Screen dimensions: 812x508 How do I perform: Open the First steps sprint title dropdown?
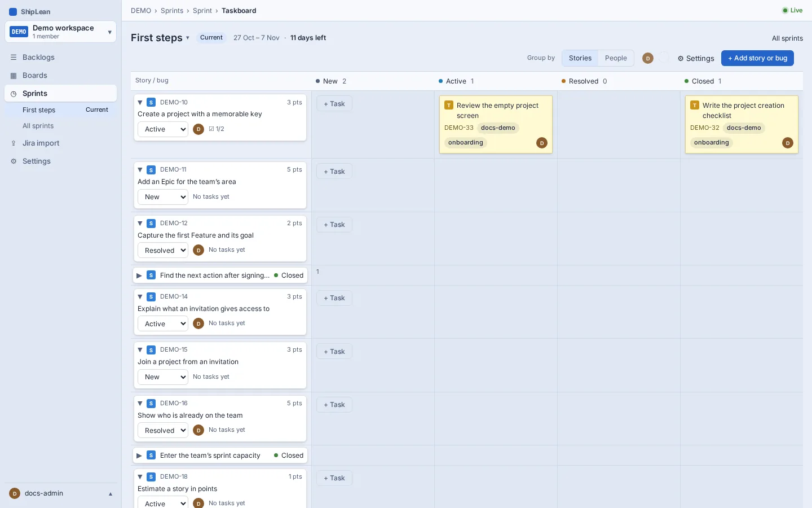[160, 38]
